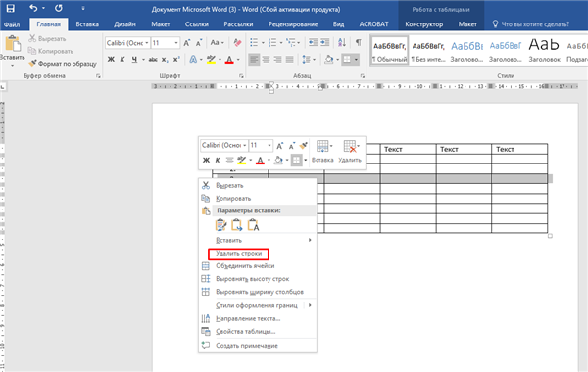This screenshot has height=372, width=588.
Task: Apply the large Заголовок title style
Action: [544, 51]
